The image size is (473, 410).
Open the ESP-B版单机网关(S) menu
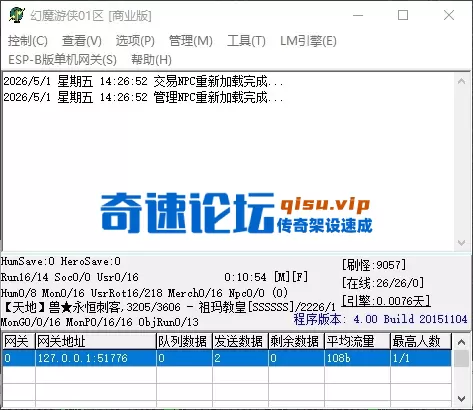(x=62, y=60)
